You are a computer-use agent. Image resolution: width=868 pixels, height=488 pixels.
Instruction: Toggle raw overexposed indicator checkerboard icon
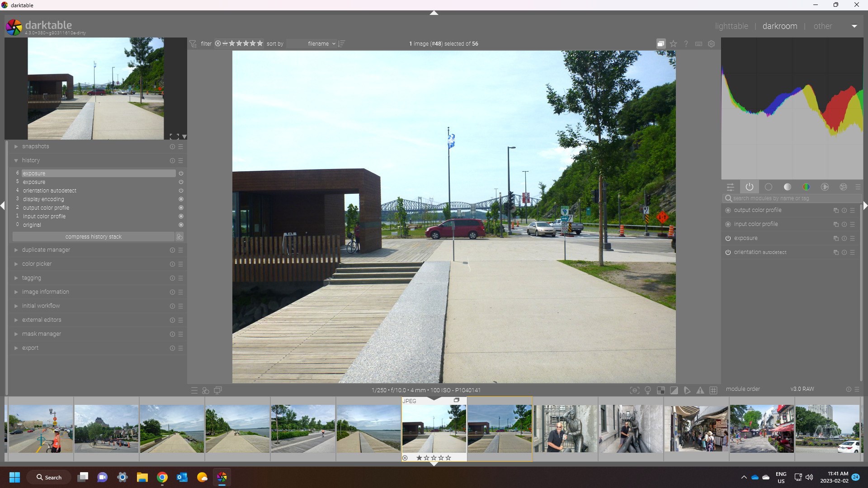tap(661, 390)
